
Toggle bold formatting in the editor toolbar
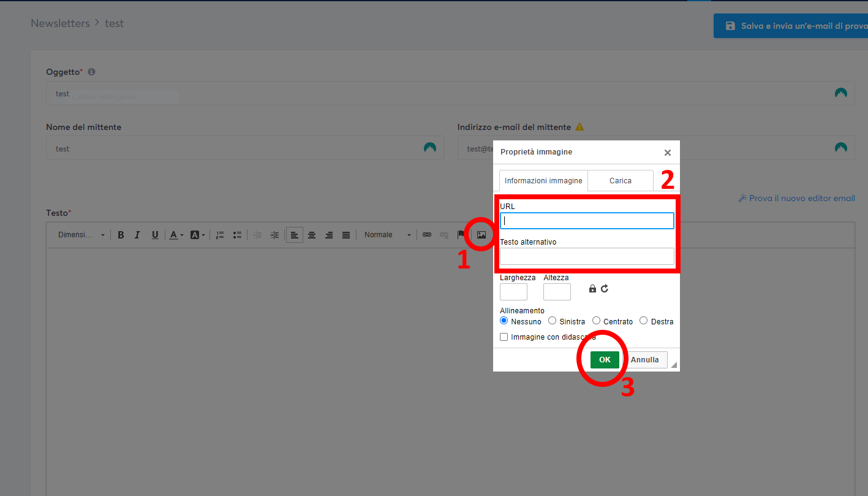click(x=121, y=234)
